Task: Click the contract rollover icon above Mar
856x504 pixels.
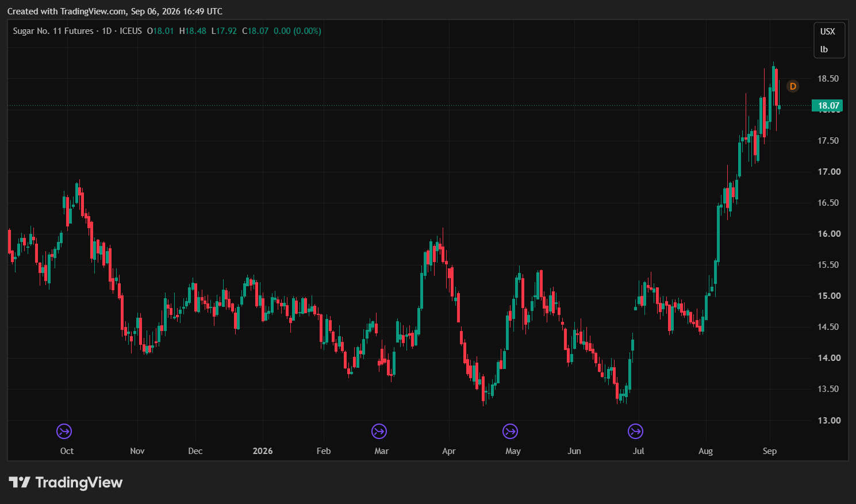Action: [x=379, y=431]
